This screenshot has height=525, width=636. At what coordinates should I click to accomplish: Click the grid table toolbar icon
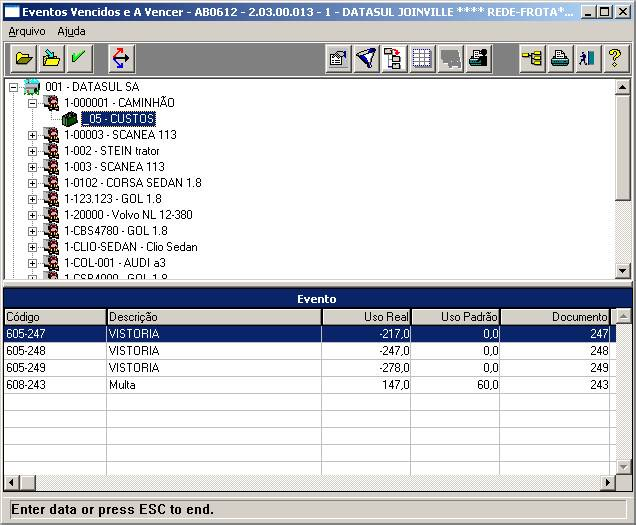(422, 59)
